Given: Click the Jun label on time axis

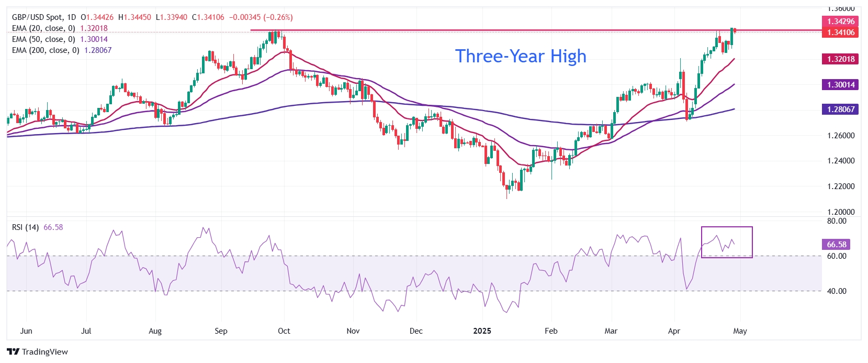Looking at the screenshot, I should tap(26, 331).
